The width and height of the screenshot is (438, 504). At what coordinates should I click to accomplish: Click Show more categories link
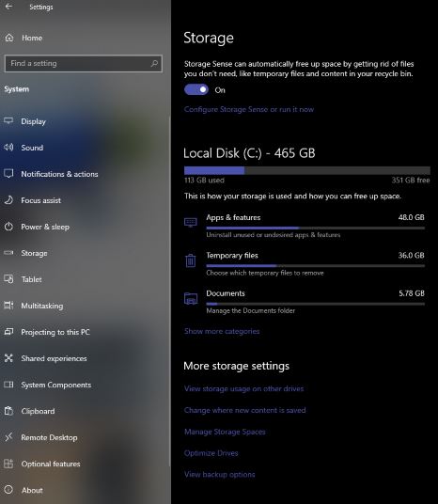pyautogui.click(x=222, y=331)
